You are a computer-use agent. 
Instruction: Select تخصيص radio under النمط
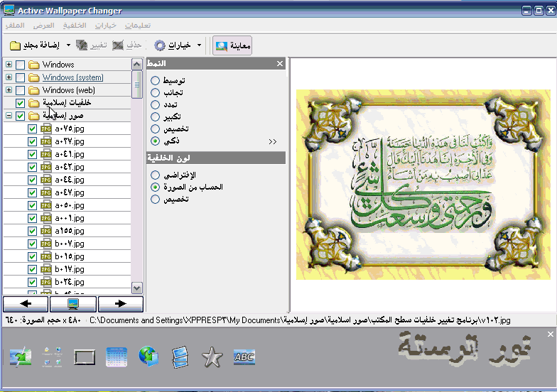(155, 129)
